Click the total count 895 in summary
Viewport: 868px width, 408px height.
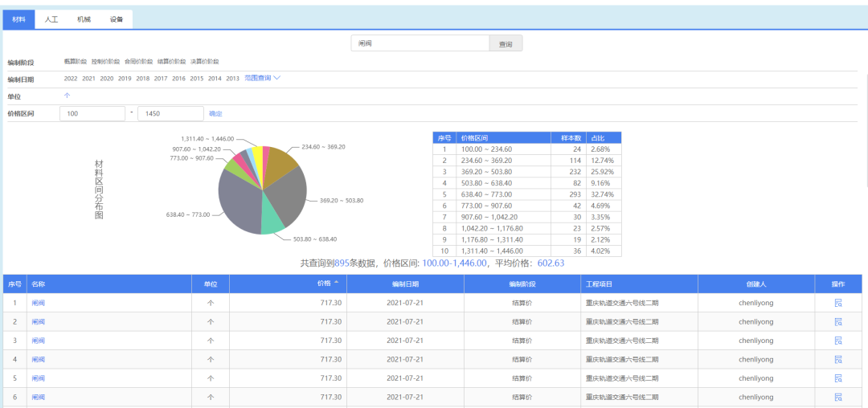(x=342, y=263)
